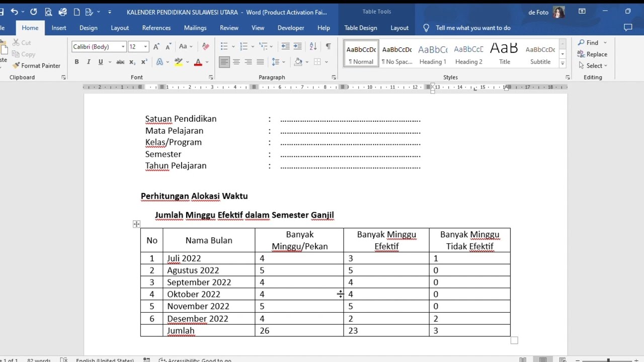Click the Clear All Formatting icon
The height and width of the screenshot is (362, 644).
point(205,46)
